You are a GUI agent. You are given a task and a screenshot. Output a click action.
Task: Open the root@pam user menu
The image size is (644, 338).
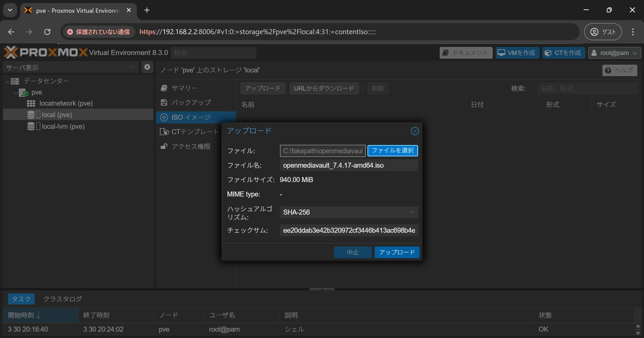(x=615, y=53)
